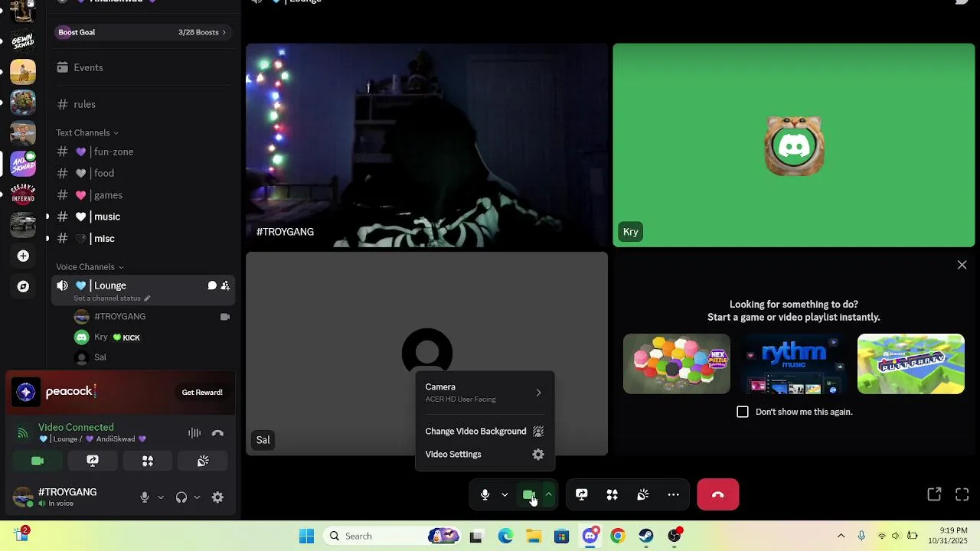The height and width of the screenshot is (551, 980).
Task: Deafen using headphones icon
Action: coord(181,497)
